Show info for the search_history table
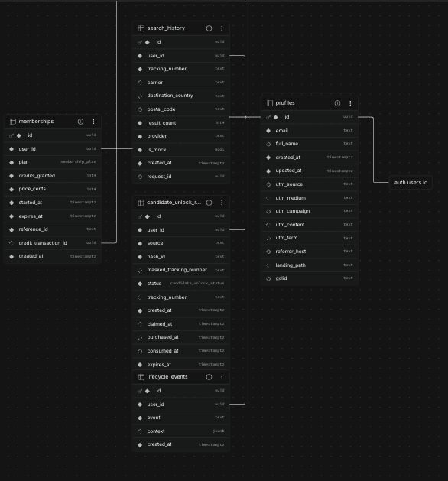 pyautogui.click(x=209, y=28)
